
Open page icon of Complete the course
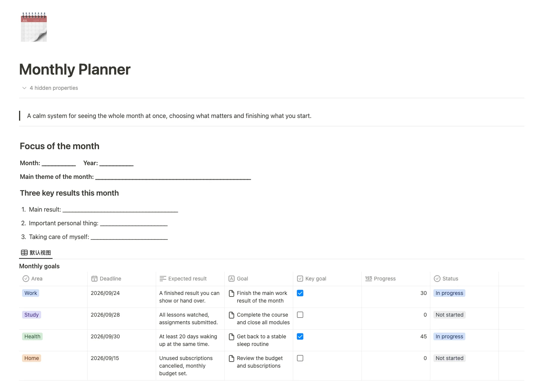(x=232, y=315)
